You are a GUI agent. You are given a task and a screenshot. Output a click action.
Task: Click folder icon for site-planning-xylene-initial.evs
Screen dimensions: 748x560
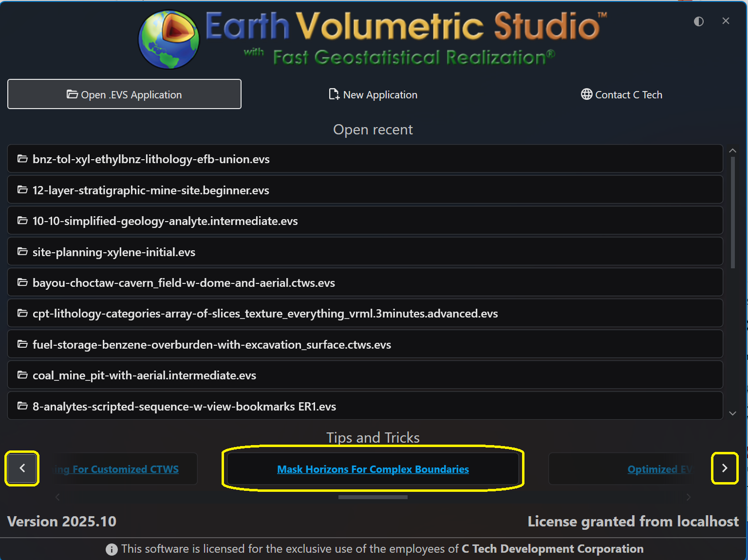coord(22,252)
